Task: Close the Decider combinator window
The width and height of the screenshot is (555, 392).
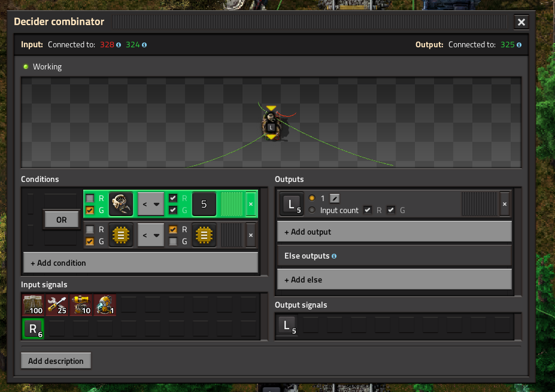Action: [x=521, y=22]
